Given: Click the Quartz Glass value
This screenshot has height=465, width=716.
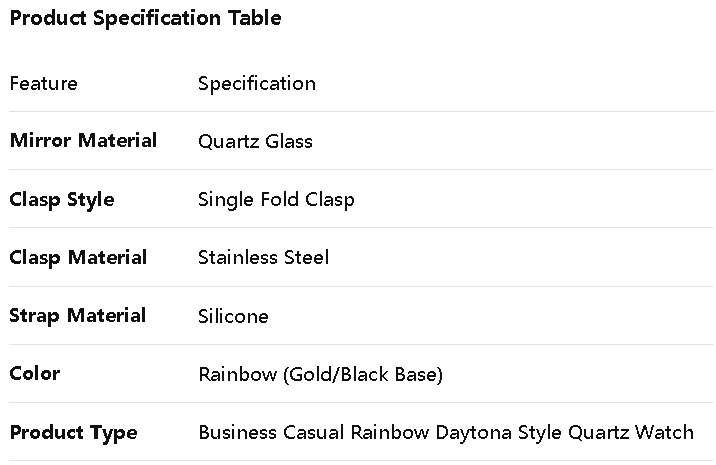Looking at the screenshot, I should pos(255,141).
